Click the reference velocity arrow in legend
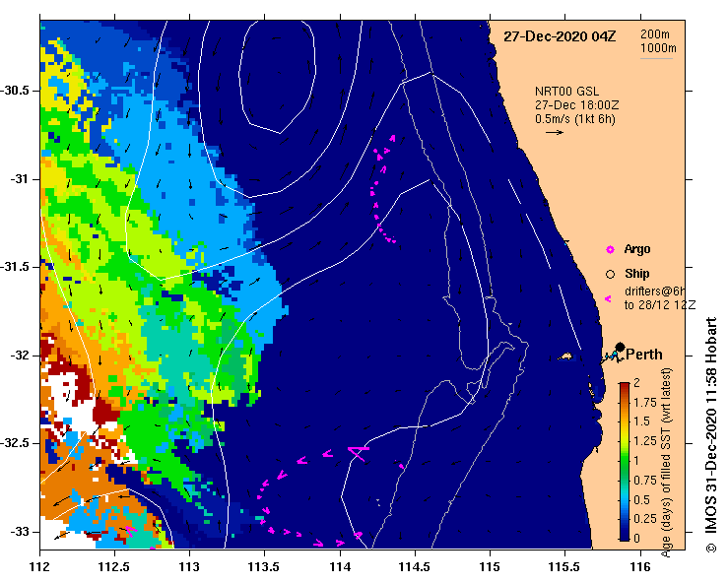 [x=555, y=132]
